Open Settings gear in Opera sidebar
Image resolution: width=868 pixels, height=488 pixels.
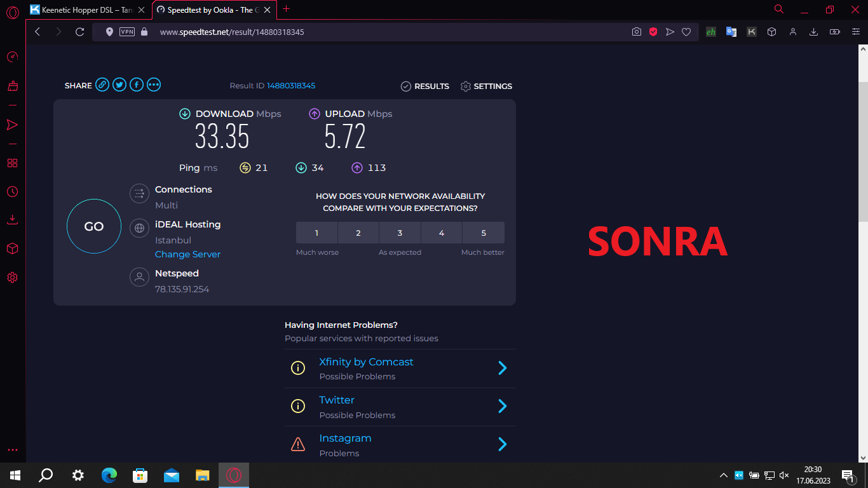coord(12,277)
